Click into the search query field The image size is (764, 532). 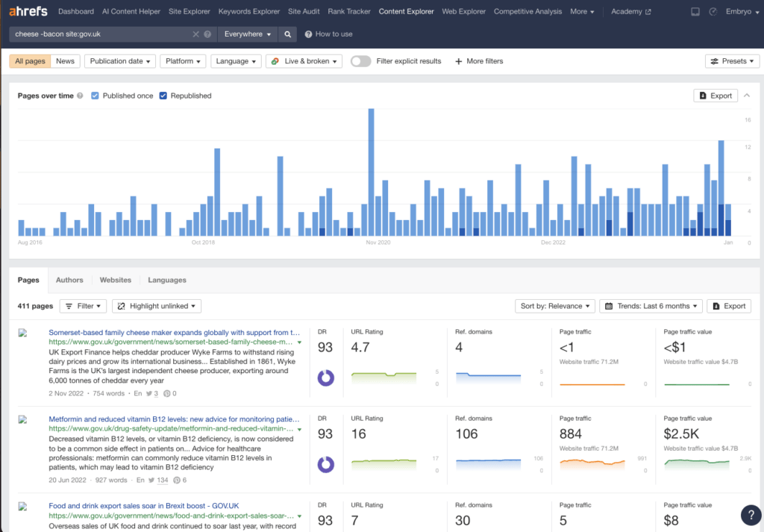coord(100,34)
